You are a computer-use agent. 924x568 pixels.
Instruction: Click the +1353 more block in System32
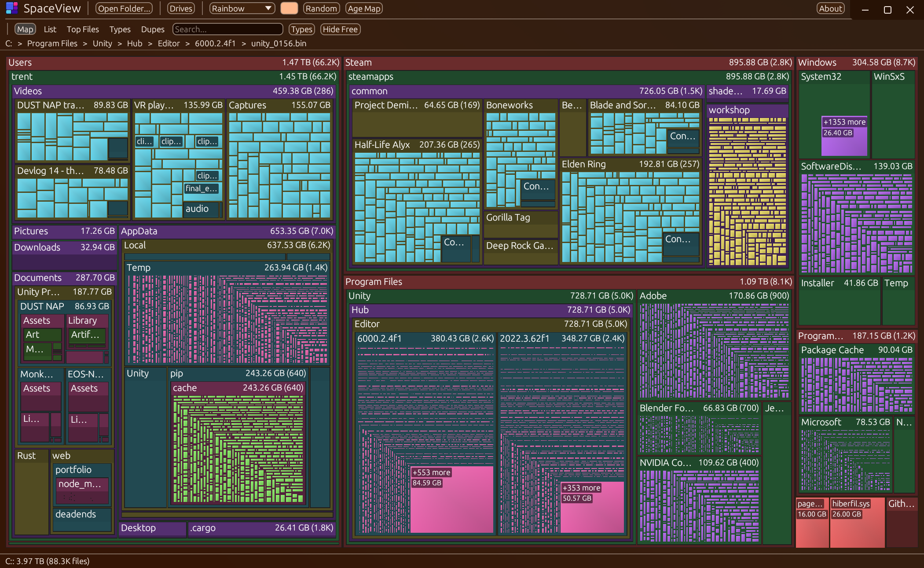tap(844, 136)
